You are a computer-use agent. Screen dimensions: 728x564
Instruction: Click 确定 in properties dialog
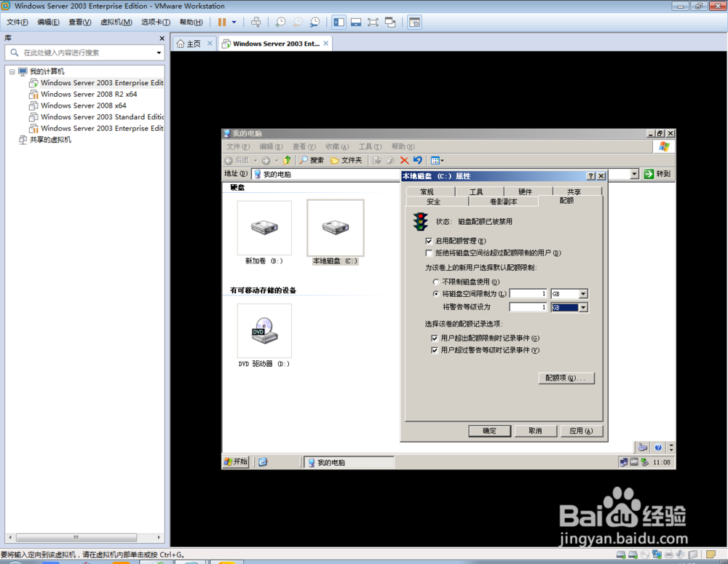[x=490, y=431]
